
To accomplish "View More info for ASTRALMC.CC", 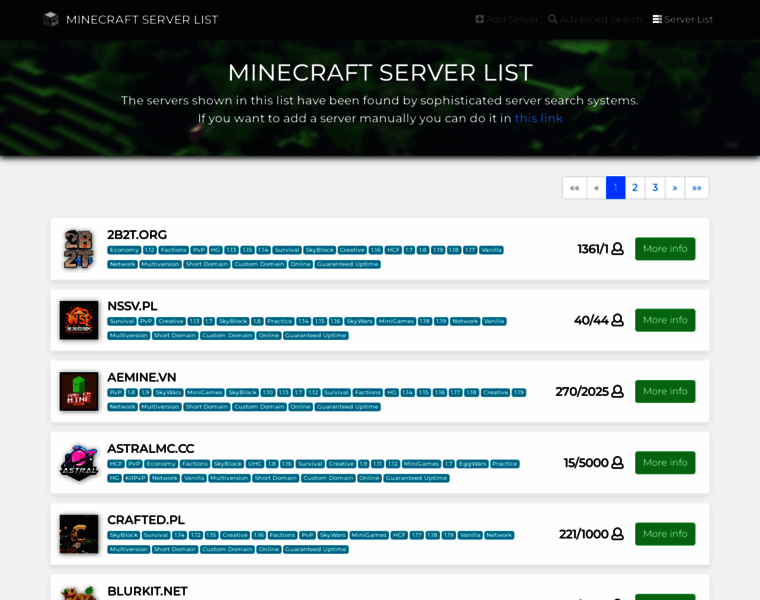I will (x=665, y=463).
